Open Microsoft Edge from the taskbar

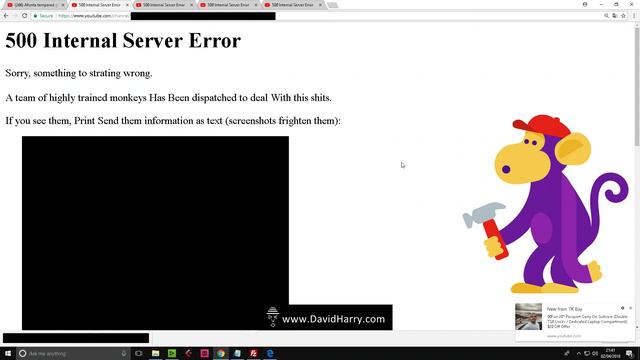tap(270, 353)
